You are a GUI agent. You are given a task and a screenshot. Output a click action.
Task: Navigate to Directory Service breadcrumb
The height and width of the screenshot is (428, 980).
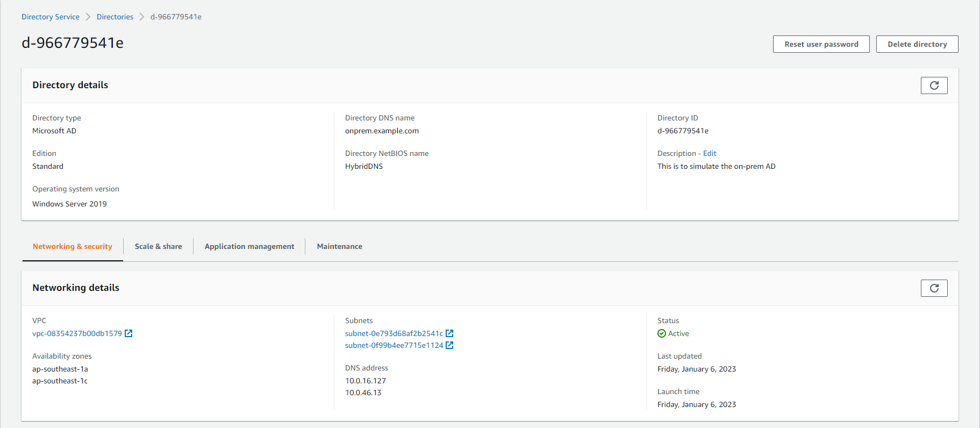51,17
